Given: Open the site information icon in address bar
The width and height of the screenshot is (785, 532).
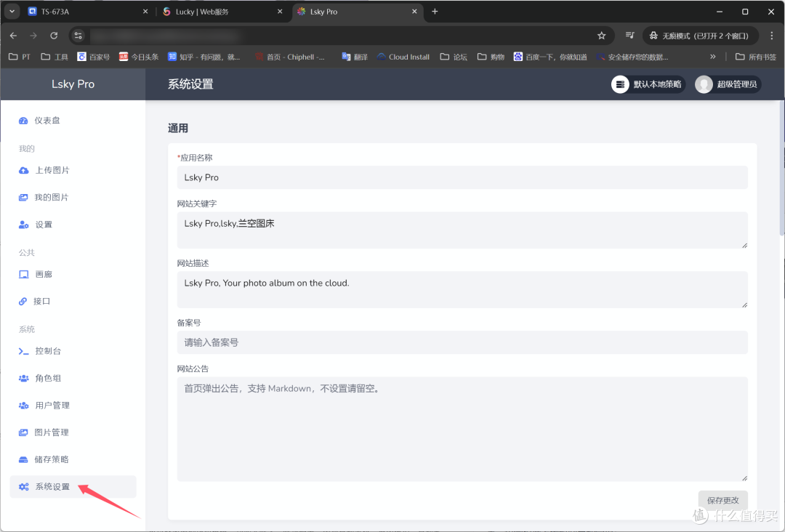Looking at the screenshot, I should 78,36.
